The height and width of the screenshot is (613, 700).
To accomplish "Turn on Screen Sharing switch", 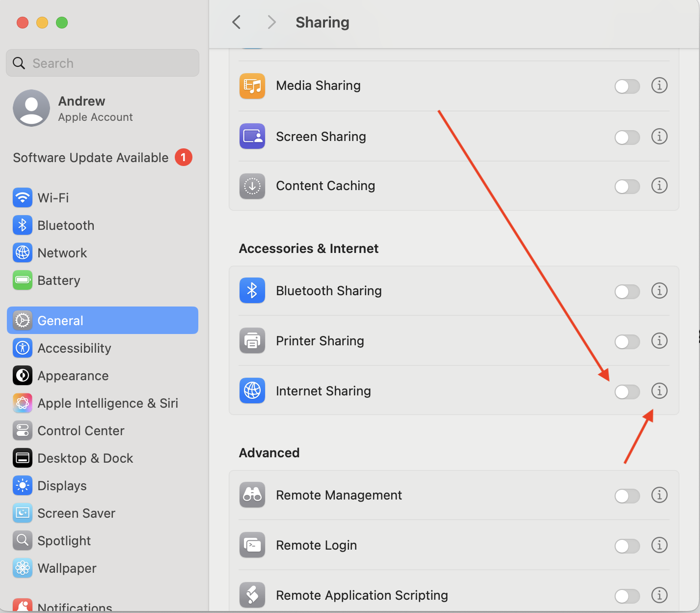I will [x=627, y=137].
